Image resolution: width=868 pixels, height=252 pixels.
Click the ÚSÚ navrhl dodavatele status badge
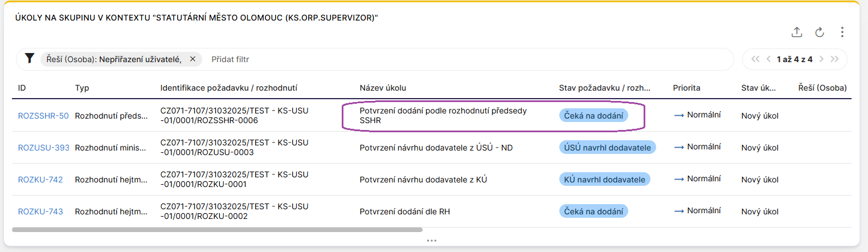click(607, 148)
